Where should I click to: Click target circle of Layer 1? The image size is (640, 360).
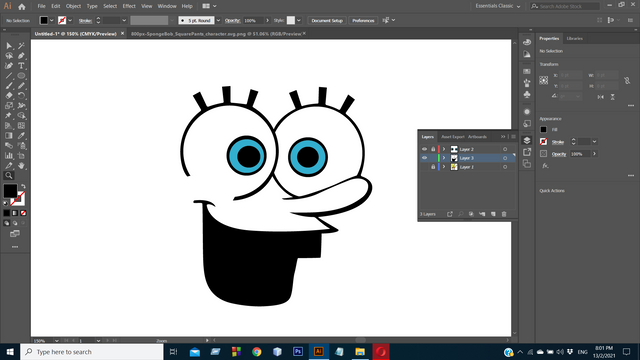pos(505,167)
